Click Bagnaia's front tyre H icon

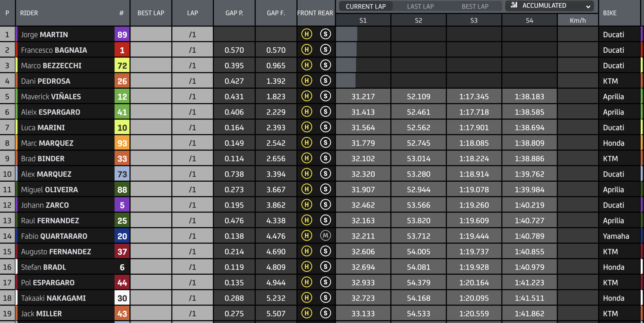pos(307,50)
